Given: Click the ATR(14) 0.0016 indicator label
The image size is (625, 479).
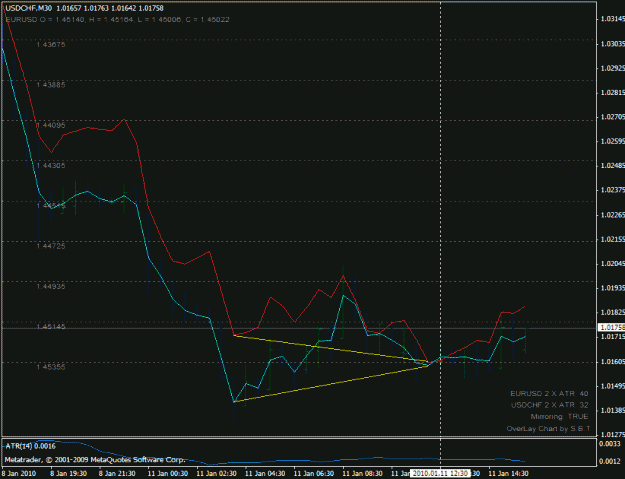Looking at the screenshot, I should [30, 446].
